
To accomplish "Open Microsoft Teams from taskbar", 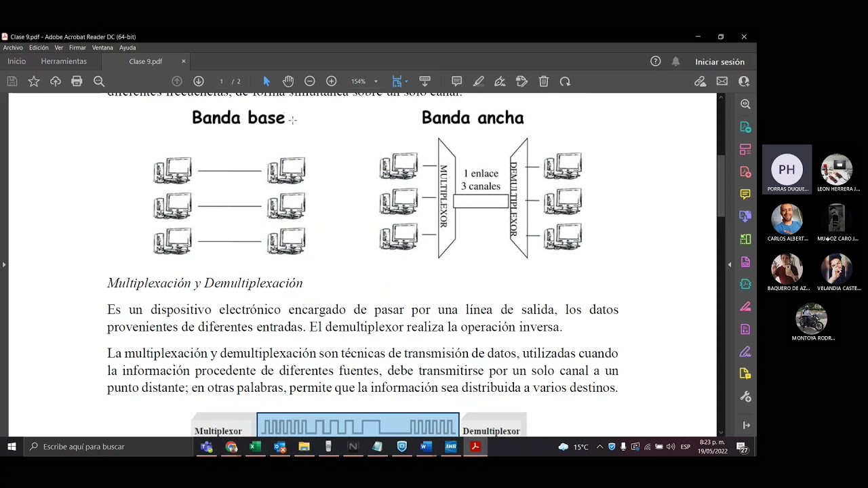I will coord(207,447).
